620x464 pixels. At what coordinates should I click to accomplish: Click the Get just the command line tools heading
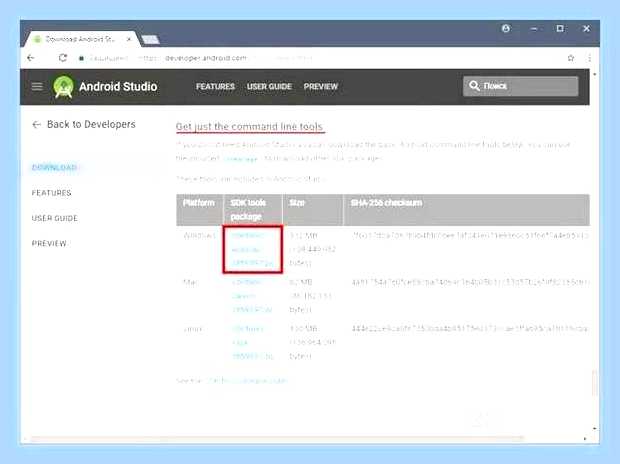pyautogui.click(x=250, y=127)
